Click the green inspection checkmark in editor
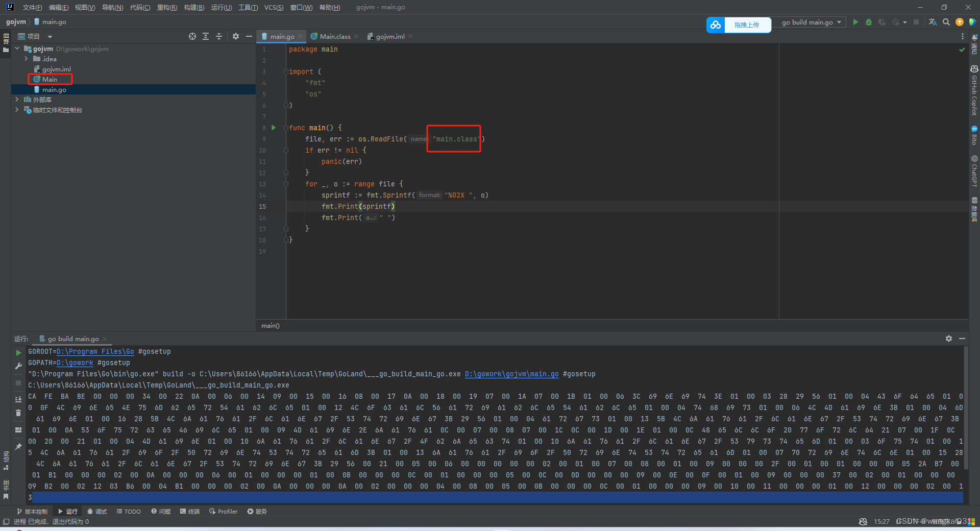 coord(962,50)
